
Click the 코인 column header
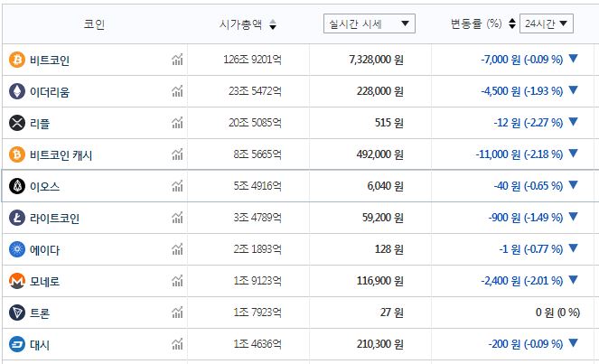(x=94, y=24)
